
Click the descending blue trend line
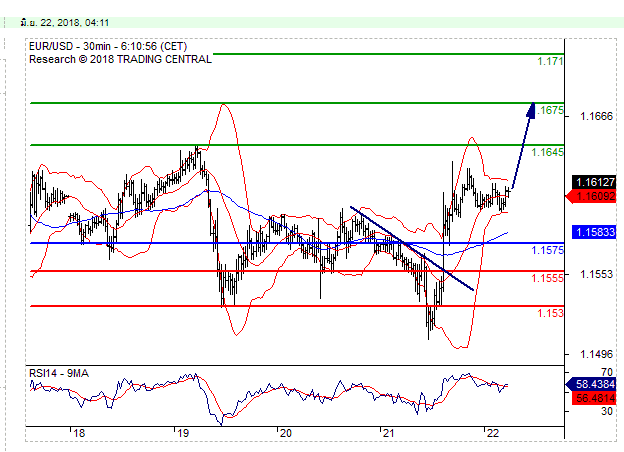coord(410,247)
